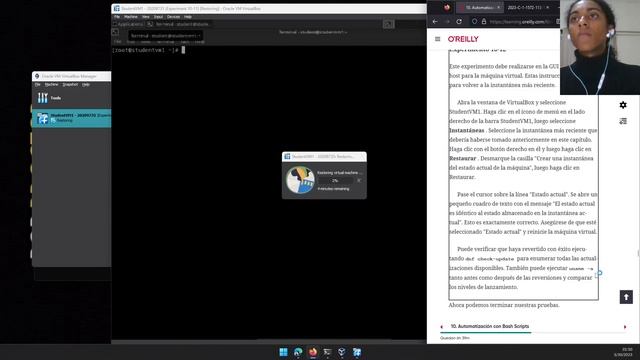The image size is (640, 360).
Task: Click 'Ahora podemos terminar nuestras pruebas.' text
Action: [x=504, y=305]
